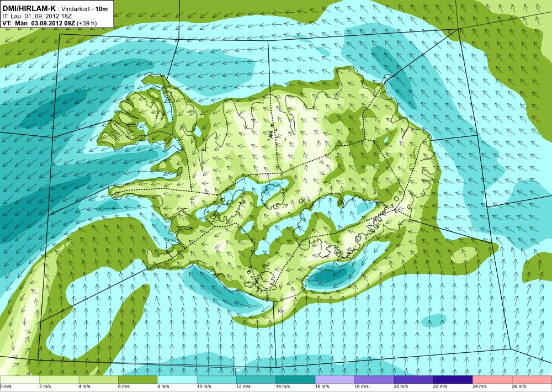This screenshot has height=392, width=552.
Task: Click the medium purple 18–20 m/s legend swatch
Action: point(374,380)
